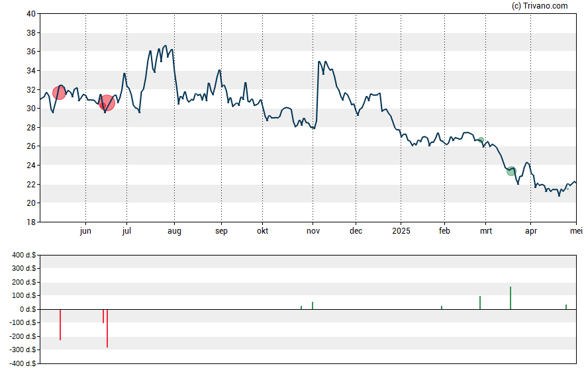Click the short red bar near -100 d.$
588x374 pixels.
(x=103, y=316)
